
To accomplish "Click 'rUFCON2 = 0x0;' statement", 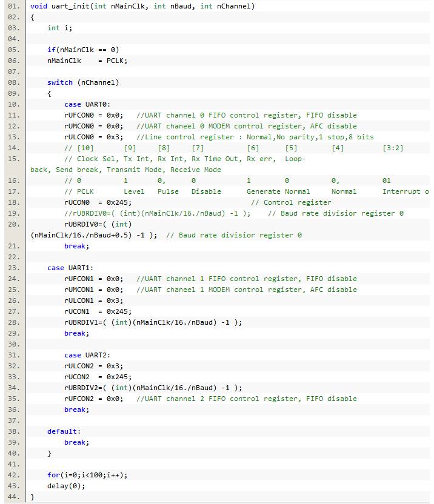I will point(93,400).
